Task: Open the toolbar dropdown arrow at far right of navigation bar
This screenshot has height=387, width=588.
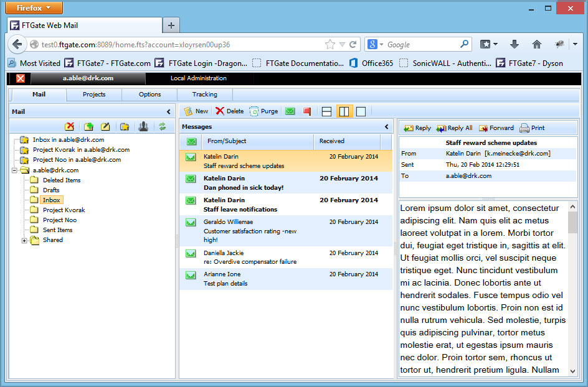Action: click(x=576, y=44)
